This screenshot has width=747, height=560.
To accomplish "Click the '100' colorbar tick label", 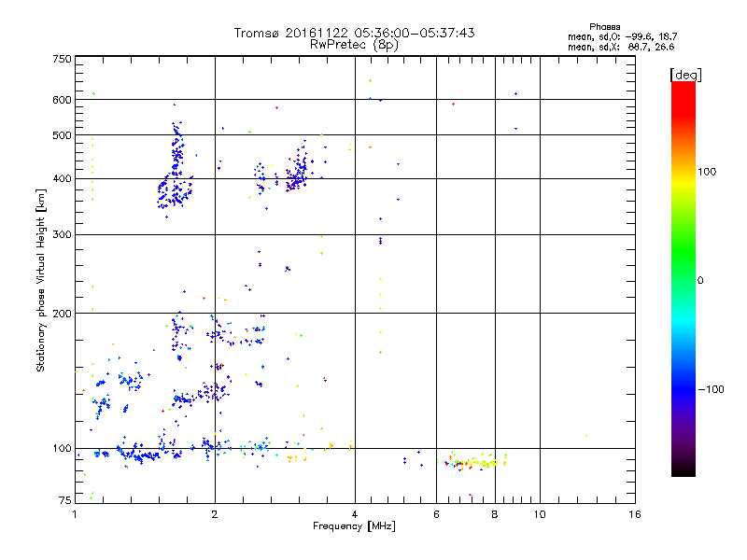I will tap(707, 172).
